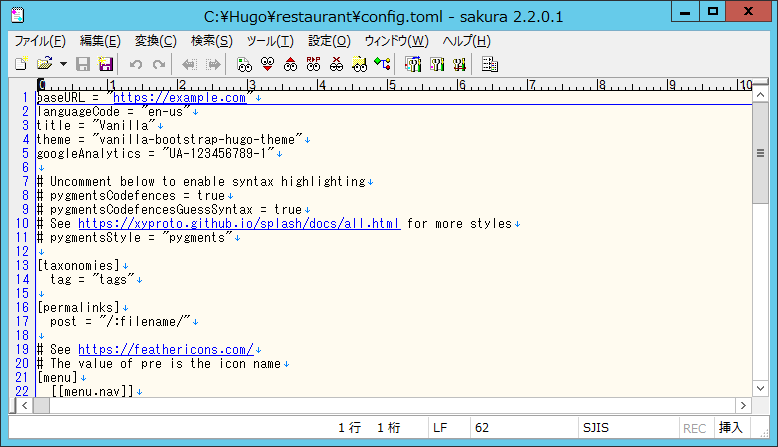Viewport: 778px width, 447px height.
Task: Click vertical scrollbar down arrow
Action: (760, 388)
